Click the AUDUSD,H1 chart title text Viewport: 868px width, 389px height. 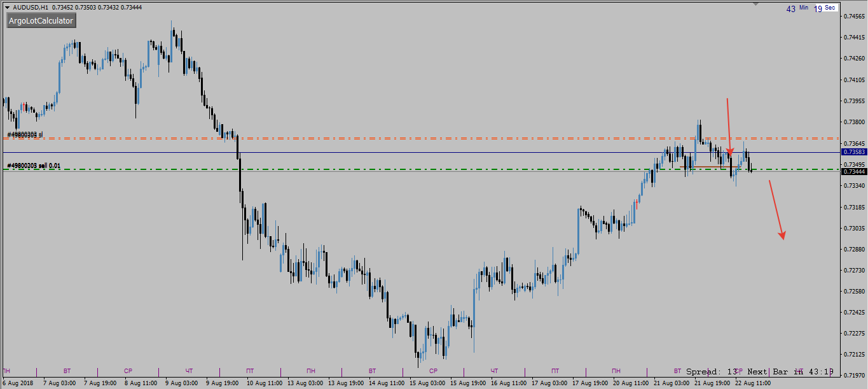31,8
